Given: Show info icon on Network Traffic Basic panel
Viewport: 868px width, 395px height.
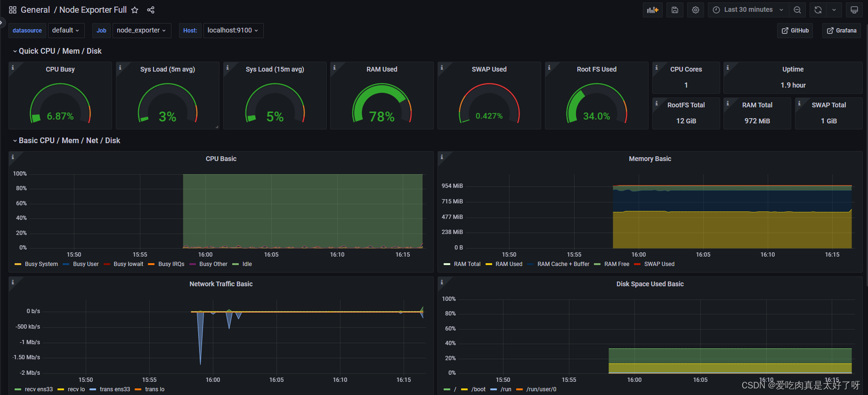Looking at the screenshot, I should click(13, 282).
